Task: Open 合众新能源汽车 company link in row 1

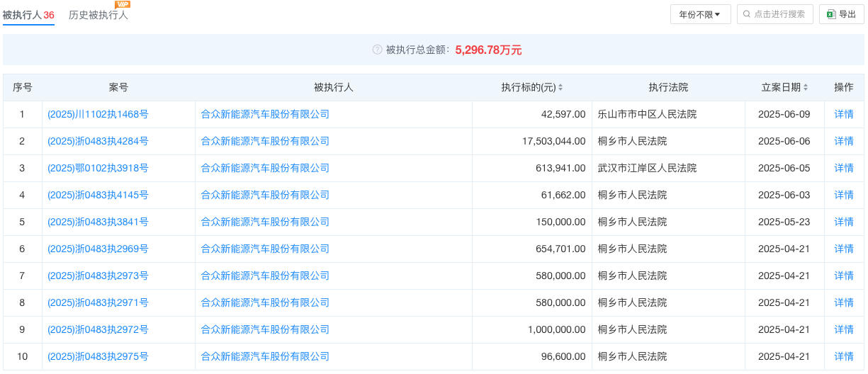Action: point(266,114)
